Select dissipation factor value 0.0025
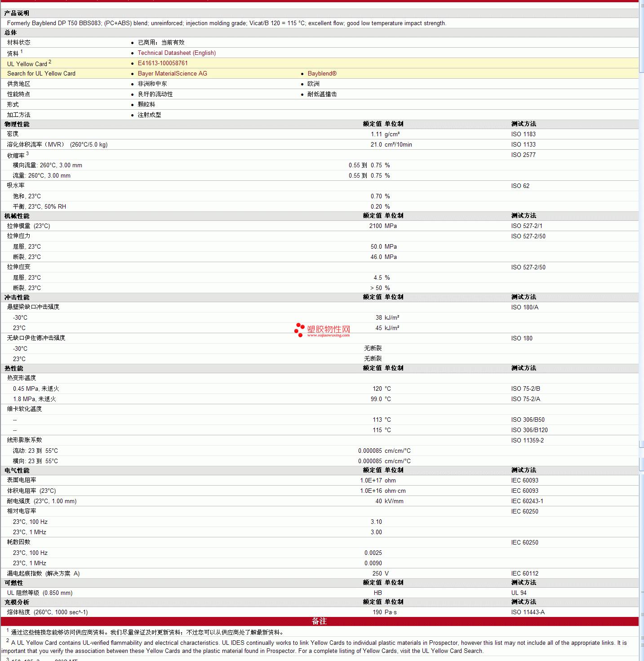The image size is (644, 661). pos(373,553)
